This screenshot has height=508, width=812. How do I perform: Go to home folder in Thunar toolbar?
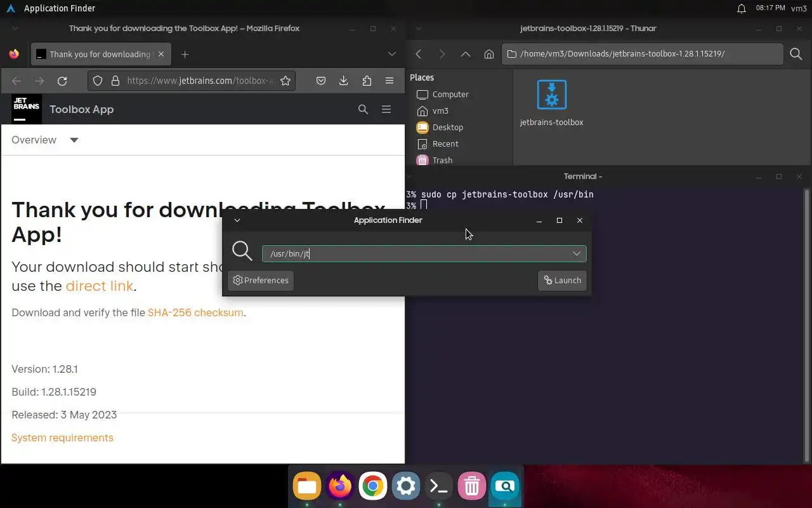pyautogui.click(x=489, y=54)
